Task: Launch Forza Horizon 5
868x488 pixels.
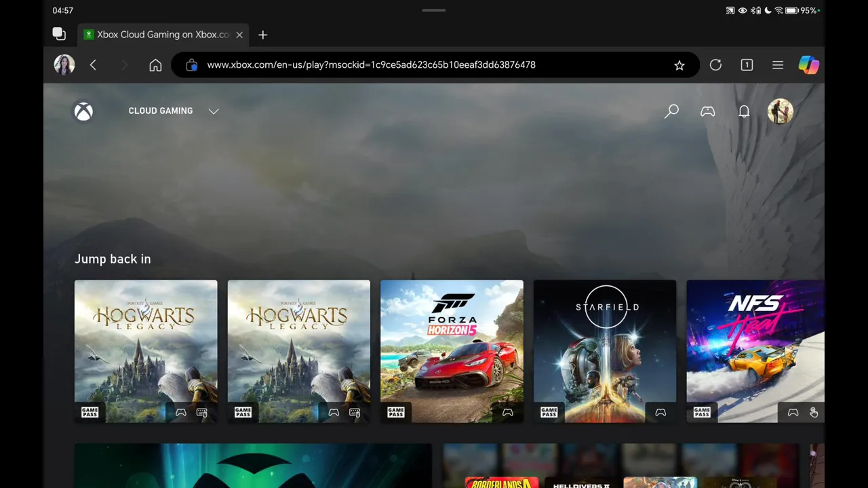Action: [452, 351]
